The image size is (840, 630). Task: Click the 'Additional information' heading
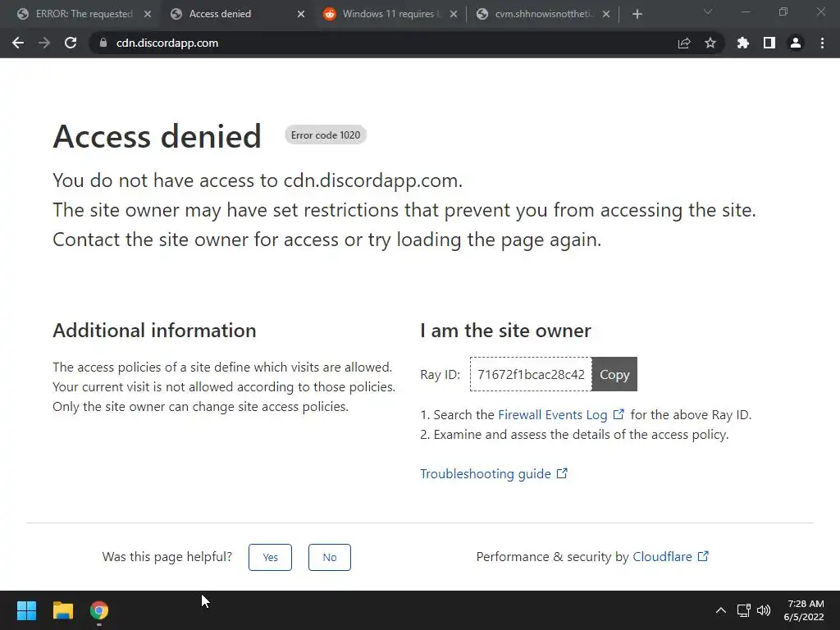point(154,331)
